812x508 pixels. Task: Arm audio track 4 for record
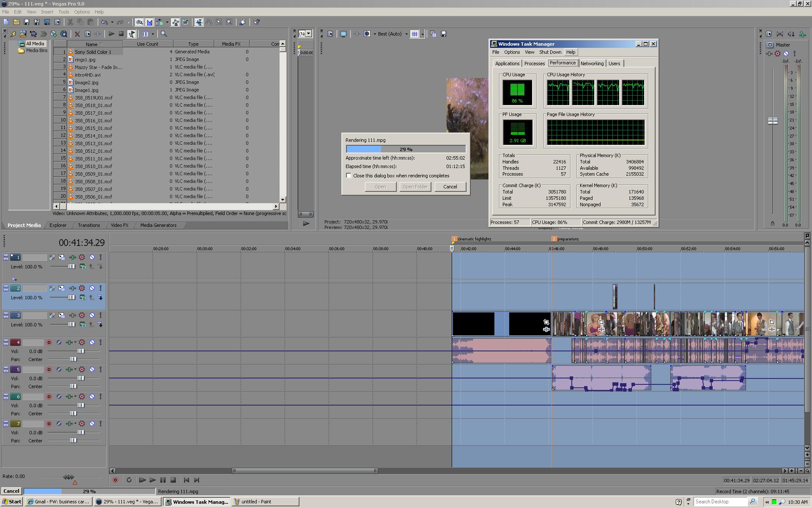coord(49,342)
